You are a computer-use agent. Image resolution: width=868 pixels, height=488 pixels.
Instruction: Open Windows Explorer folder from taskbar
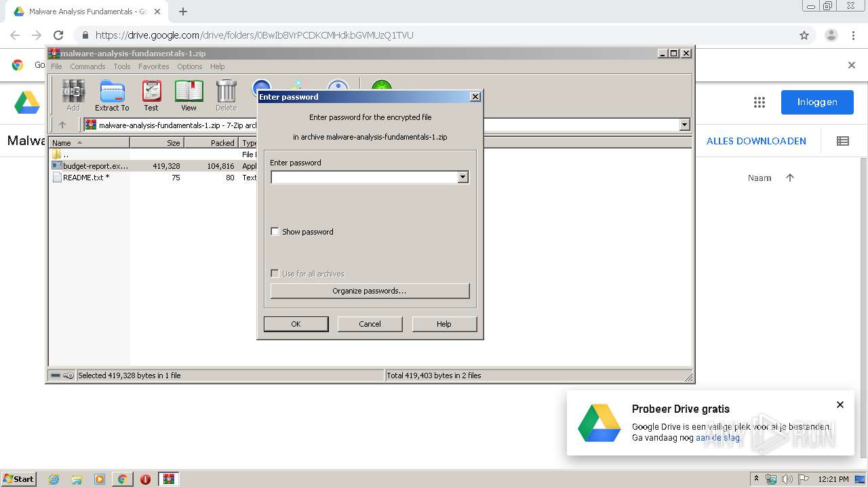pyautogui.click(x=77, y=479)
